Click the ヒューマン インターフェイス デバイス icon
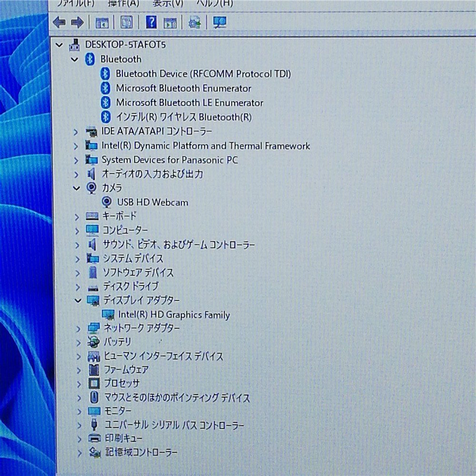The height and width of the screenshot is (476, 476). click(x=94, y=357)
